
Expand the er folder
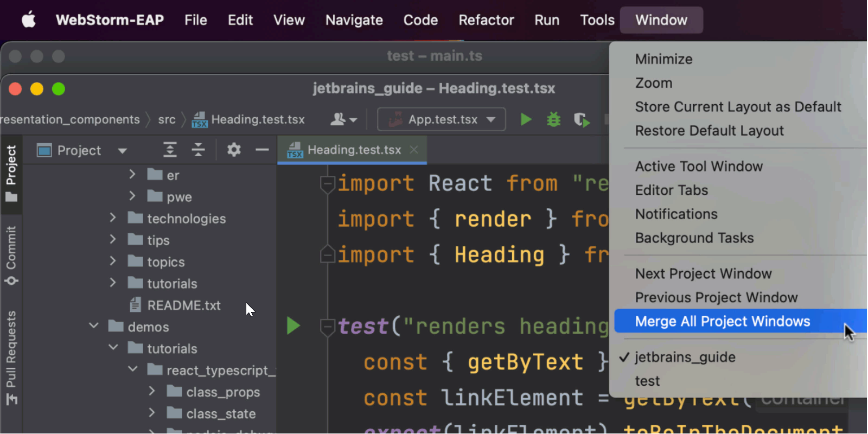coord(132,175)
